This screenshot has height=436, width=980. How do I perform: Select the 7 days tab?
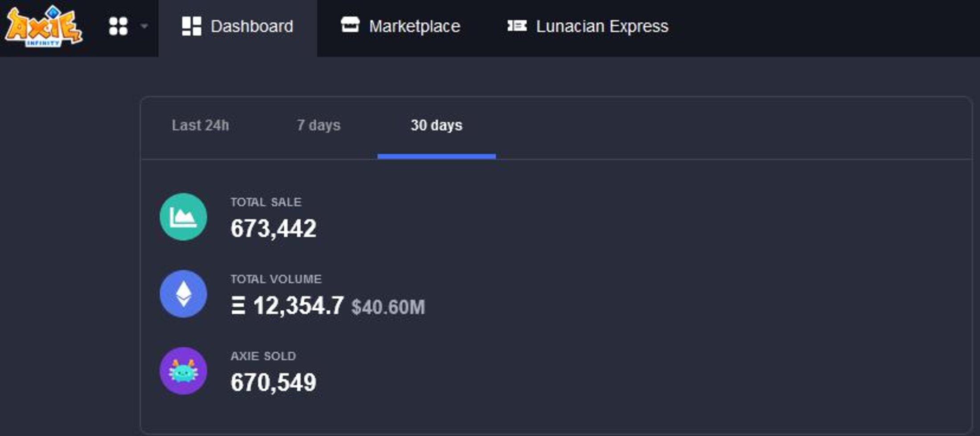click(318, 125)
